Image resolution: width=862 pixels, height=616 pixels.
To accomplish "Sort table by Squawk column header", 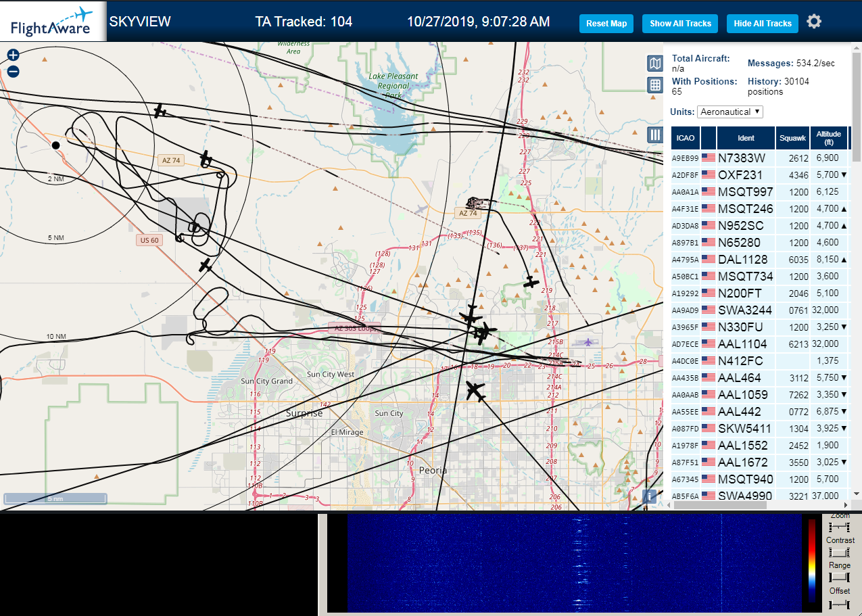I will [792, 138].
